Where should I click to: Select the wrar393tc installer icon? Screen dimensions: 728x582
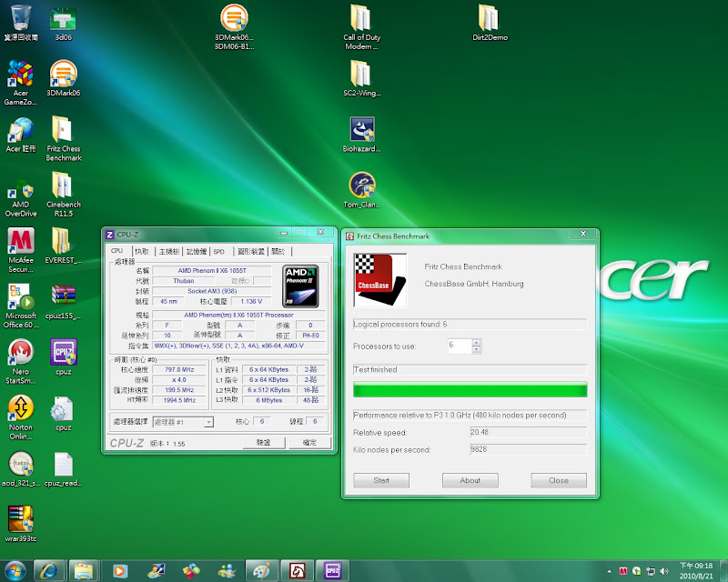pos(20,524)
